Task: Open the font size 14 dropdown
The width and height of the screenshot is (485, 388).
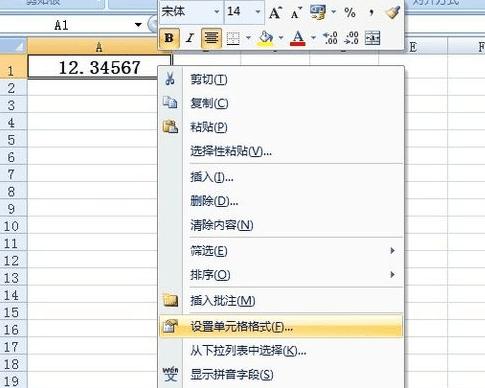Action: click(x=258, y=12)
